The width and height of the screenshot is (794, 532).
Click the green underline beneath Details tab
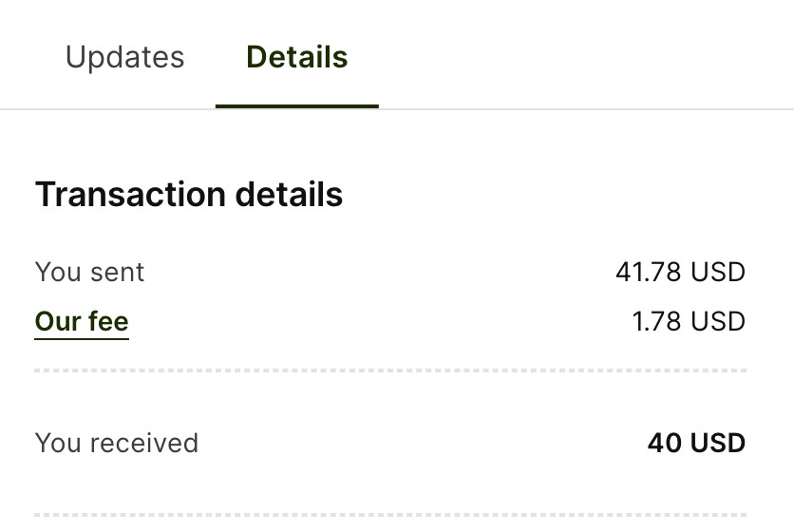[296, 105]
